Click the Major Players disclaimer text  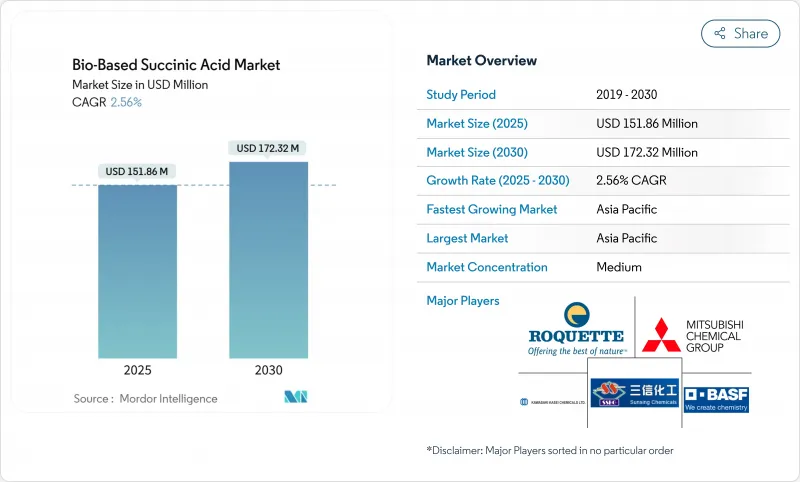tap(550, 450)
